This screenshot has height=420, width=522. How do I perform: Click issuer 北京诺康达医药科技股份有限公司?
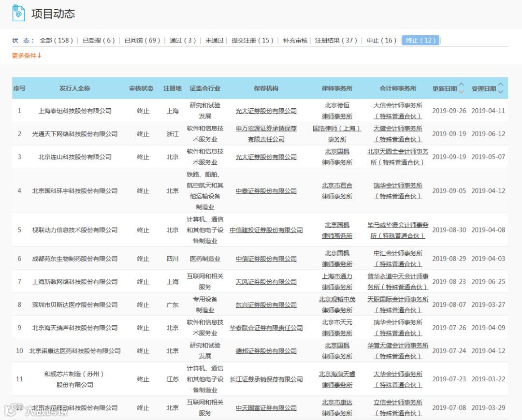(75, 351)
